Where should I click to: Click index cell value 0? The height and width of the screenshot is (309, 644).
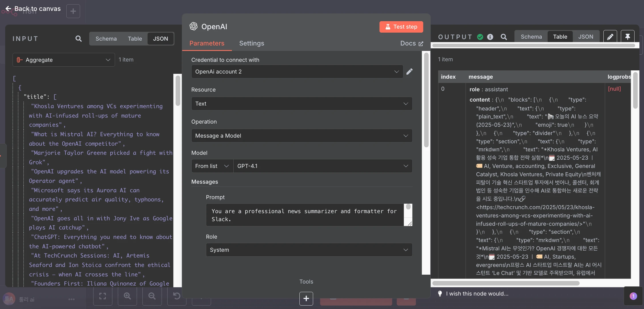coord(443,89)
